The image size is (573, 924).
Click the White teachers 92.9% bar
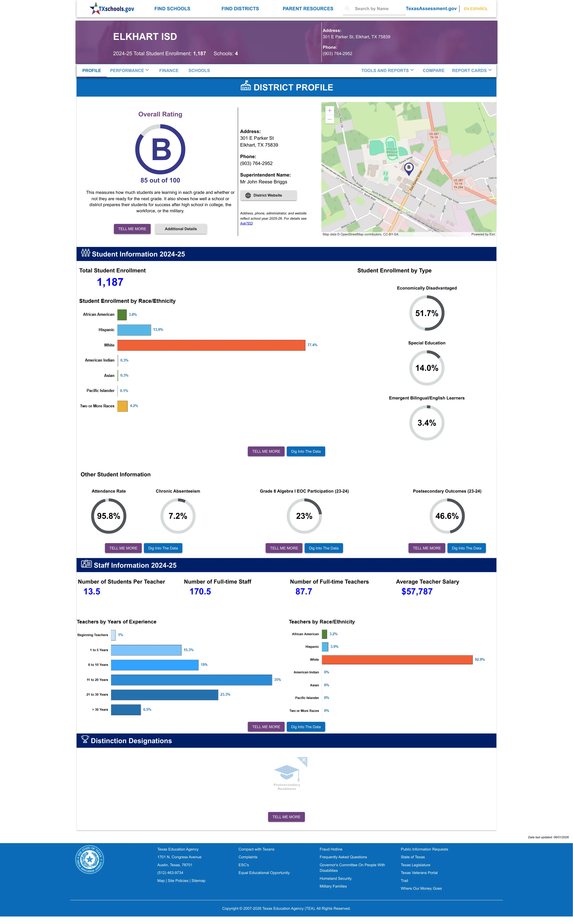(397, 660)
